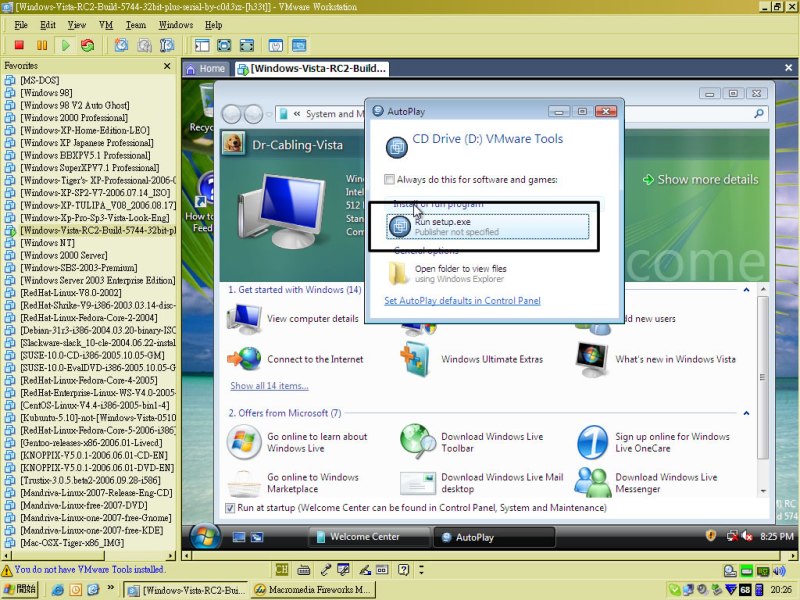Click the Console View toolbar icon
This screenshot has height=600, width=800.
click(299, 45)
